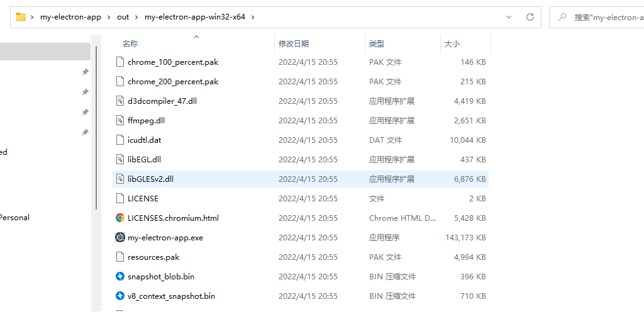Click the d3dcompiler_47.dll file icon

click(x=120, y=101)
